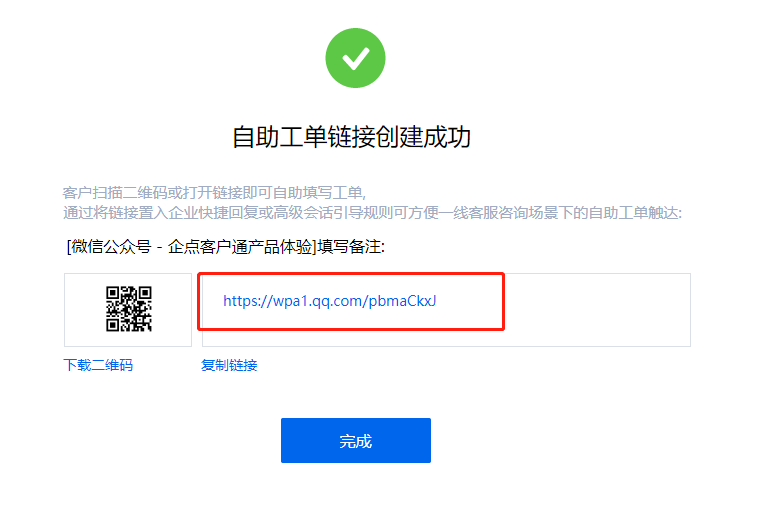Click the gray text starting with 客户扫描二维码
Image resolution: width=768 pixels, height=510 pixels.
[x=214, y=193]
